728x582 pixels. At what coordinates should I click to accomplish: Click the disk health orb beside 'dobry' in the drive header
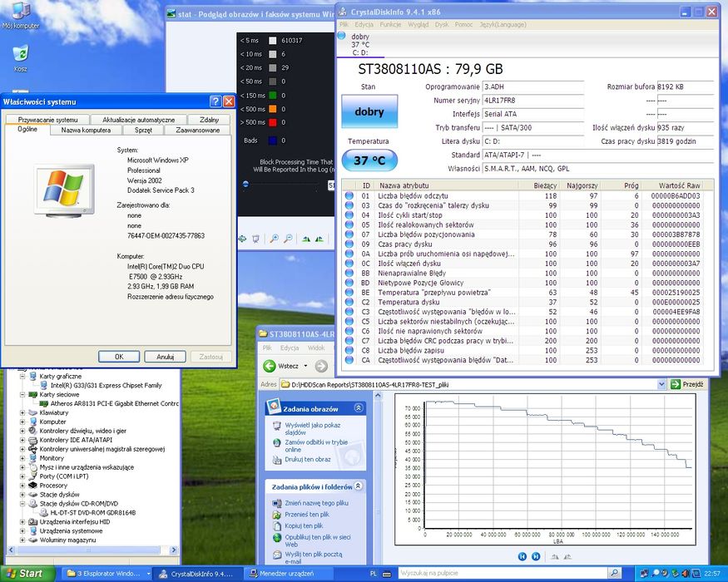click(x=342, y=36)
